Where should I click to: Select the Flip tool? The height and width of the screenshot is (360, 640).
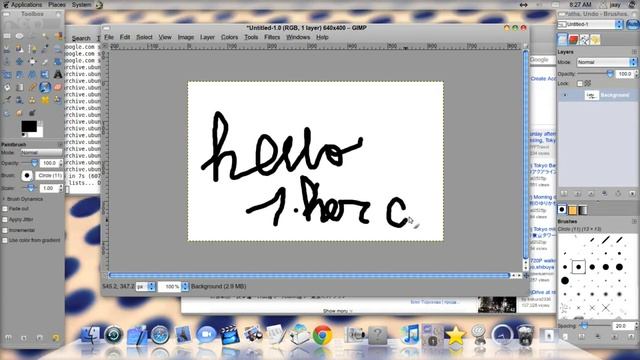coord(45,75)
